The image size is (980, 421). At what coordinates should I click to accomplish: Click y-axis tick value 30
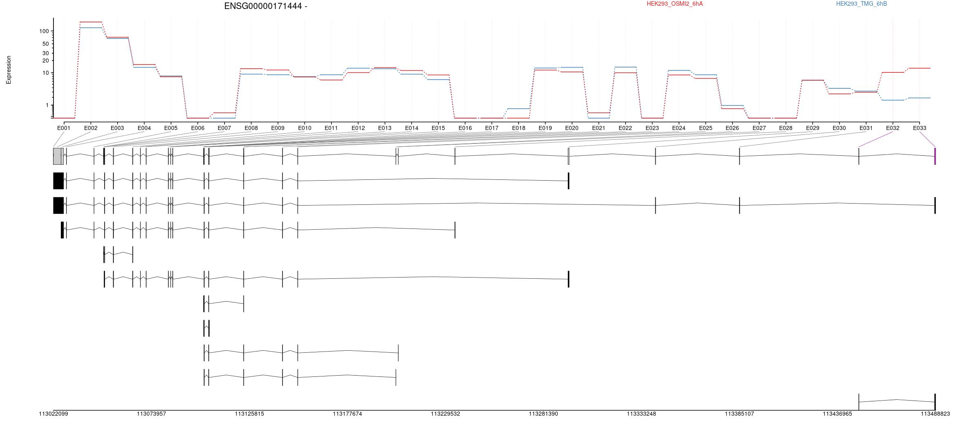[x=45, y=53]
